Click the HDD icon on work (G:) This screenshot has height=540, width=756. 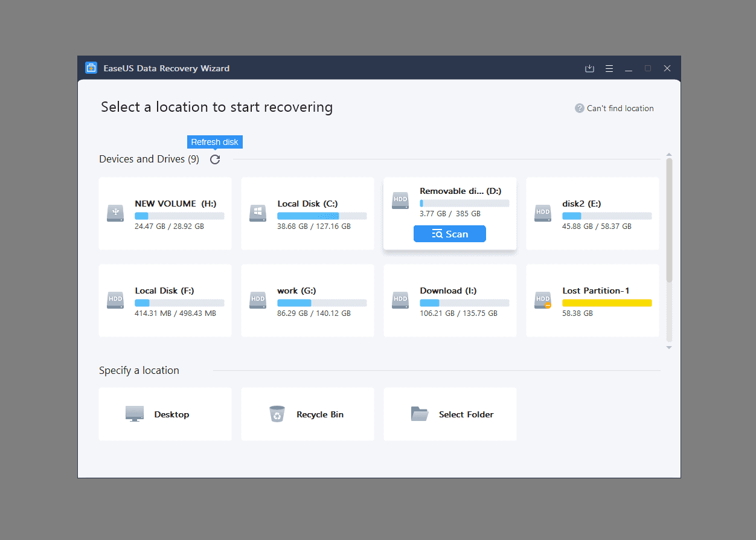[x=257, y=300]
